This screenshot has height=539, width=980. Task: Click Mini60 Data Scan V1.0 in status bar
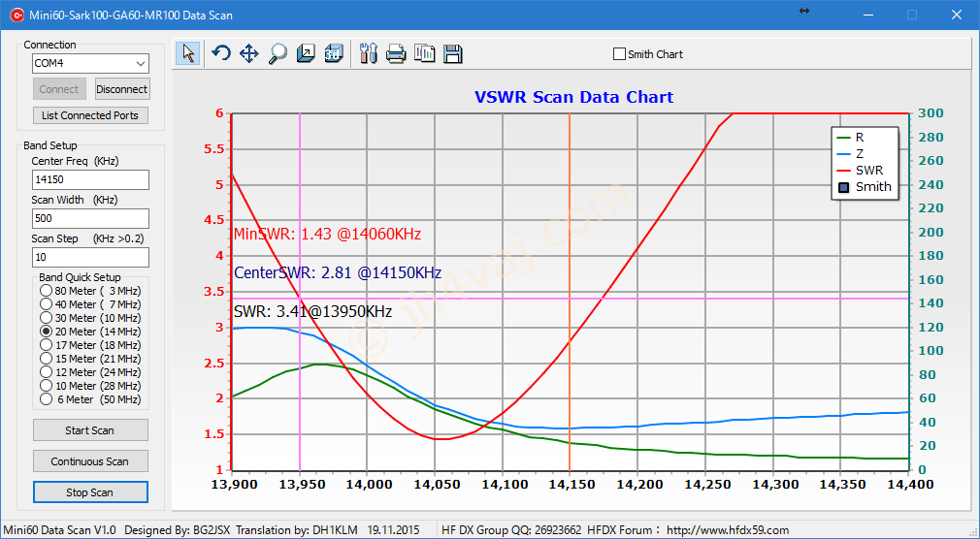pyautogui.click(x=59, y=530)
